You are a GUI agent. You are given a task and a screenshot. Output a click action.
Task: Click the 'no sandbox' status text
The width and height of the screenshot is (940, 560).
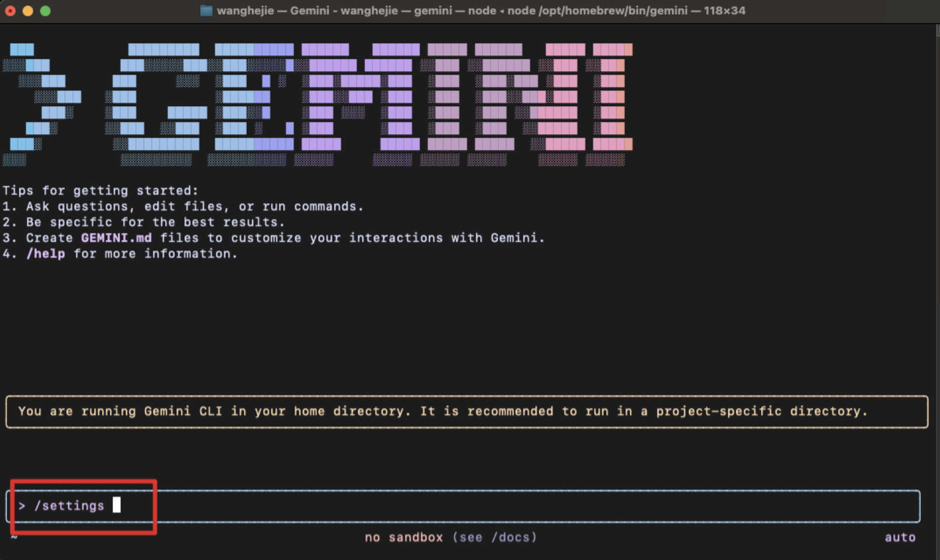tap(403, 537)
